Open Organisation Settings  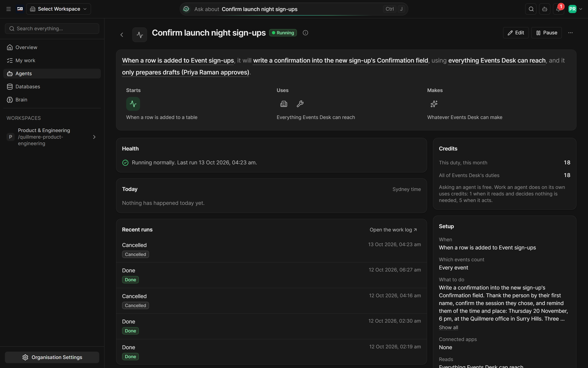(x=52, y=357)
